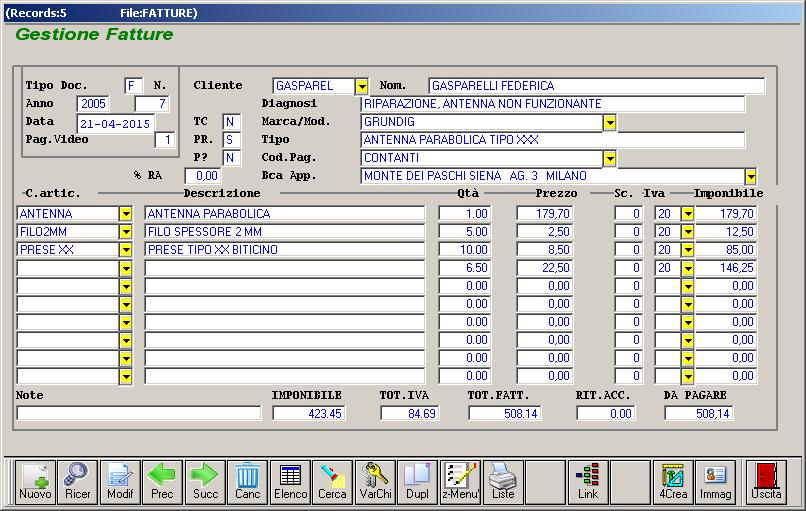Go to next record with Succ

(x=205, y=481)
